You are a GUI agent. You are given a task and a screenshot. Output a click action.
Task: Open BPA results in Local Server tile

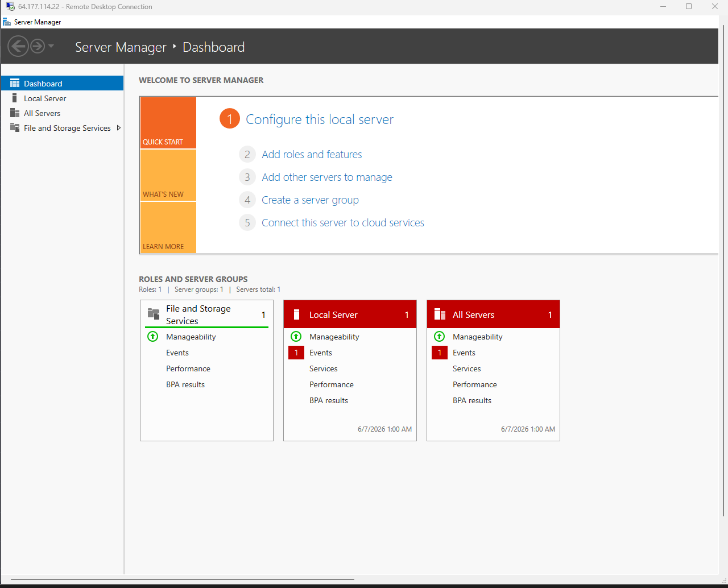click(329, 400)
